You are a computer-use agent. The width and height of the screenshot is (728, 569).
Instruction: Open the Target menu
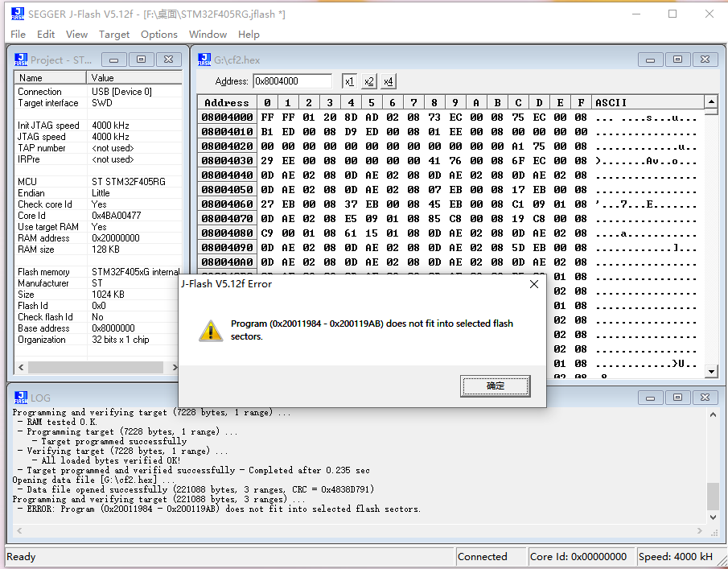click(x=114, y=34)
